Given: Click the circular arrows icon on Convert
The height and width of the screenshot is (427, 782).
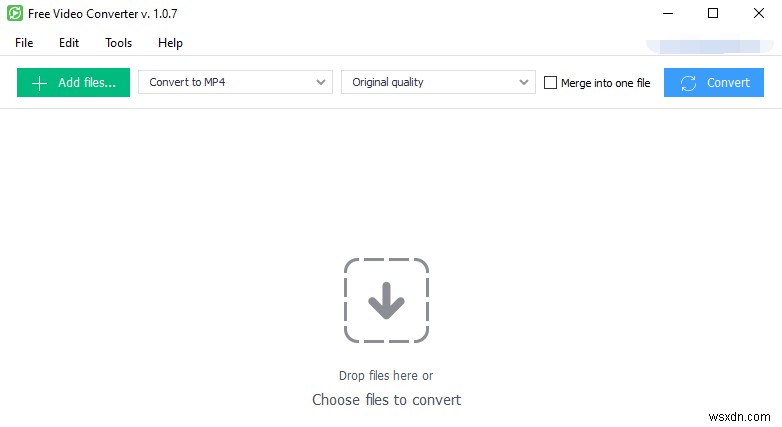Looking at the screenshot, I should (688, 83).
